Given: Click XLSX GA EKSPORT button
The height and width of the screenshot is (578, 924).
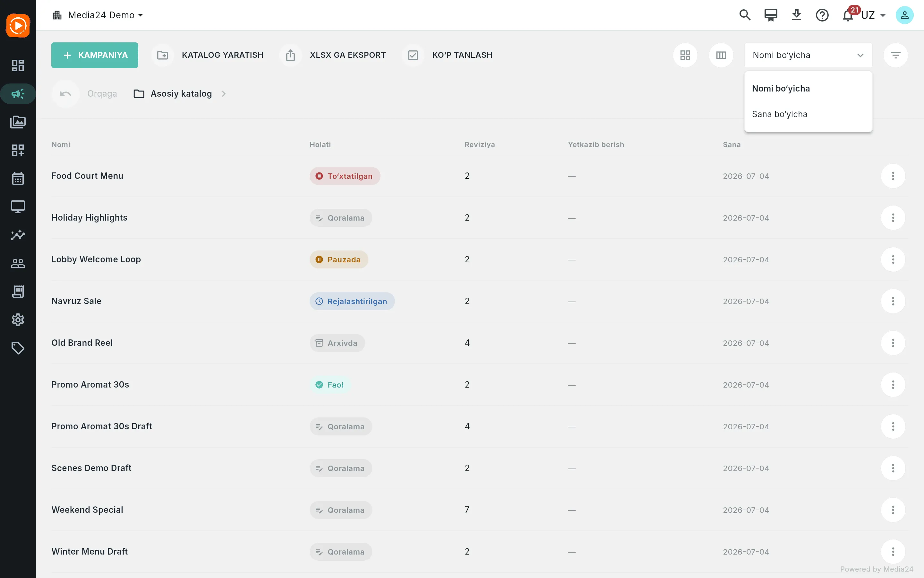Looking at the screenshot, I should pyautogui.click(x=333, y=55).
